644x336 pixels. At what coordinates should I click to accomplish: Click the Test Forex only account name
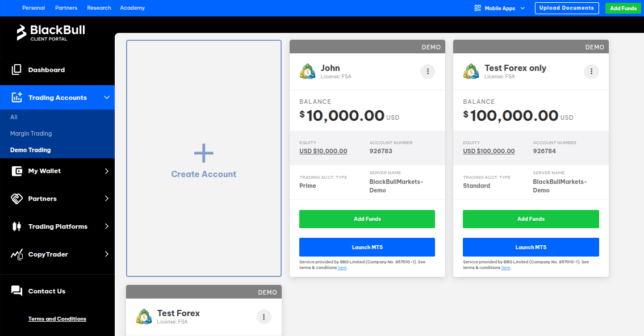pyautogui.click(x=515, y=68)
